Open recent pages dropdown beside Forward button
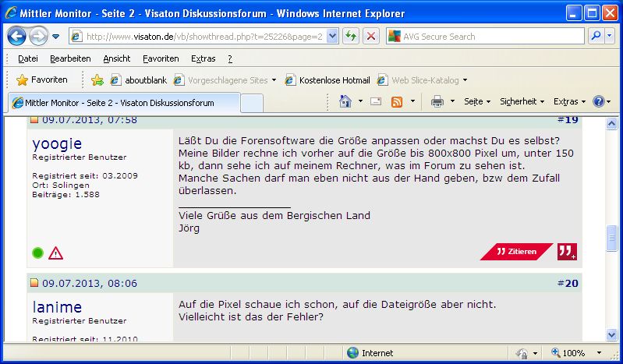 pos(55,37)
